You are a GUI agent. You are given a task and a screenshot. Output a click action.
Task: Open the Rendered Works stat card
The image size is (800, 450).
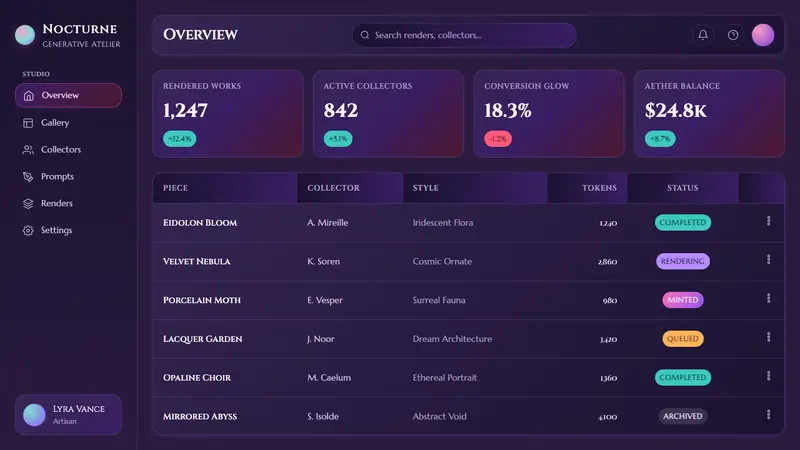point(228,114)
